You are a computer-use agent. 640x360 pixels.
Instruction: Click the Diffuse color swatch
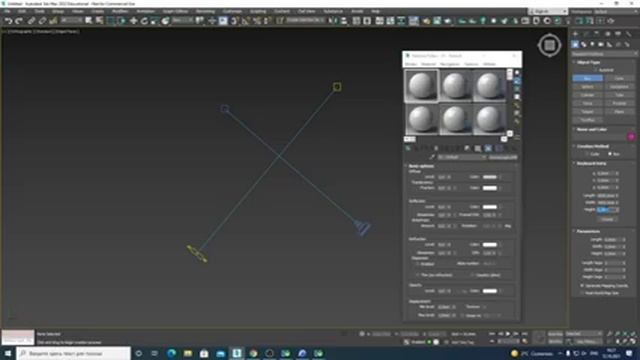click(490, 177)
